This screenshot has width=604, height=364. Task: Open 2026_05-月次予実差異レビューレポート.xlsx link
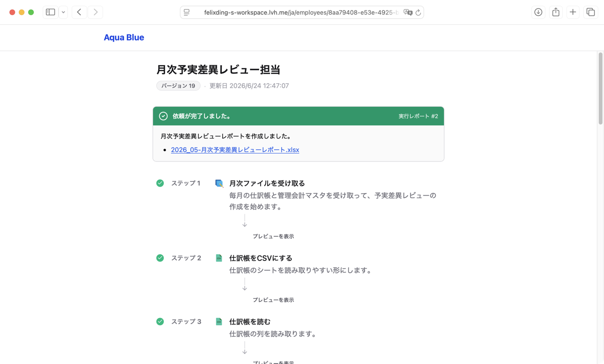click(x=235, y=150)
